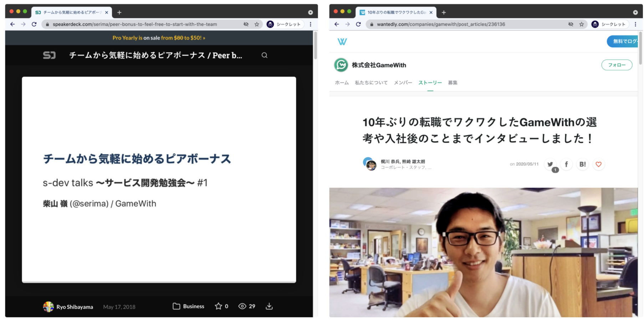Share article on Facebook icon
The height and width of the screenshot is (322, 644).
click(x=566, y=164)
